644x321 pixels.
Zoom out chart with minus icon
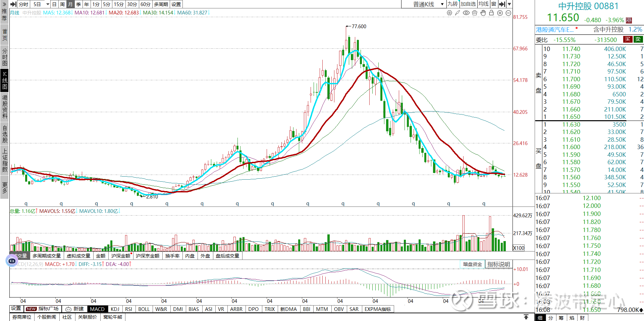(508, 13)
